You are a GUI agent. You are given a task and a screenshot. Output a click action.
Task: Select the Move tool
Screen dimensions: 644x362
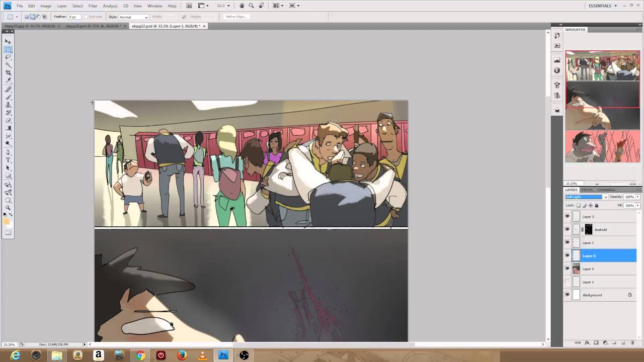[8, 42]
